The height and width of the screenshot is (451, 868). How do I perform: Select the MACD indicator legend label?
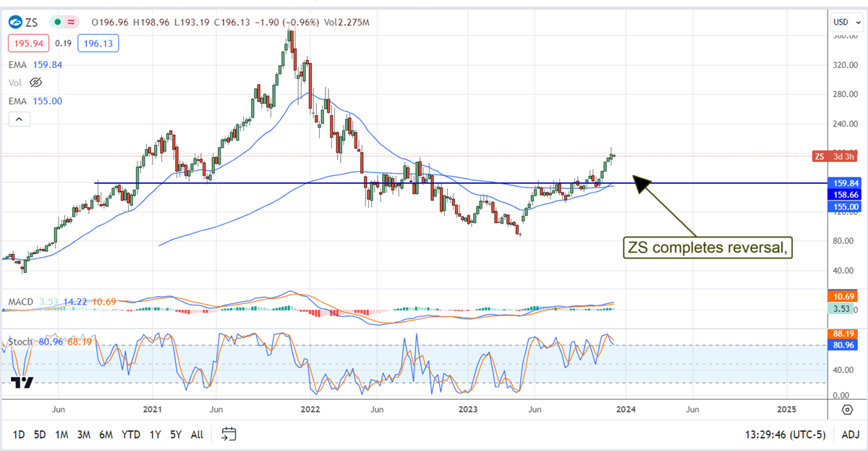(20, 301)
